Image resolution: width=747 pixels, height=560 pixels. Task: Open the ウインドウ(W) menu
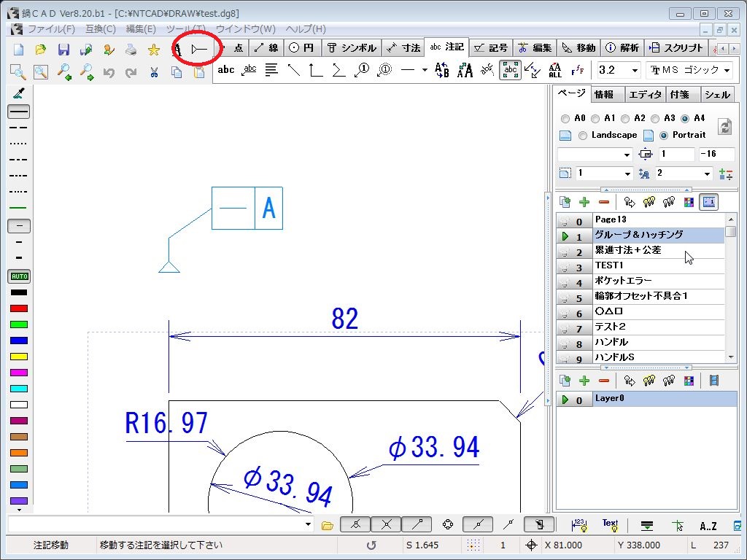[x=245, y=29]
